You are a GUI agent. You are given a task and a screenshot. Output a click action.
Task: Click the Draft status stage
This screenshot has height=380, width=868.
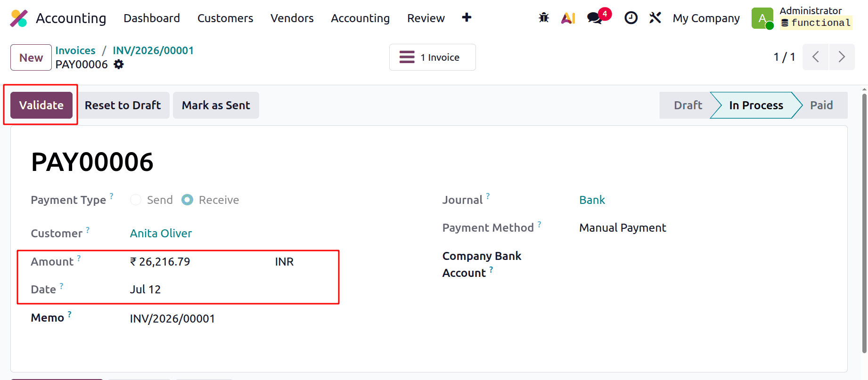tap(688, 105)
